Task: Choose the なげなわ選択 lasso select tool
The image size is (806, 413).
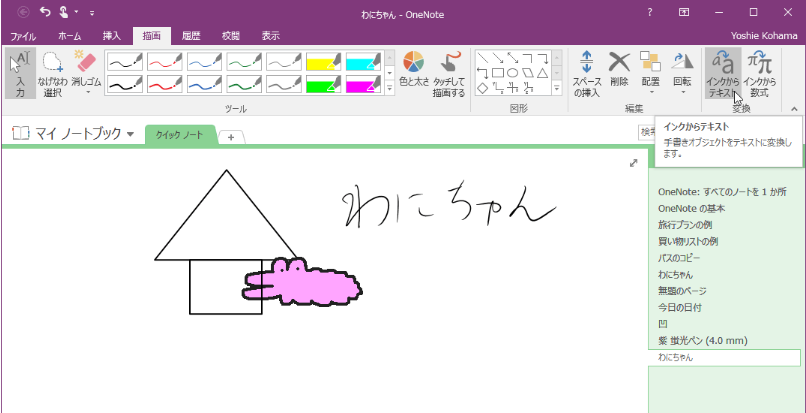Action: (52, 73)
